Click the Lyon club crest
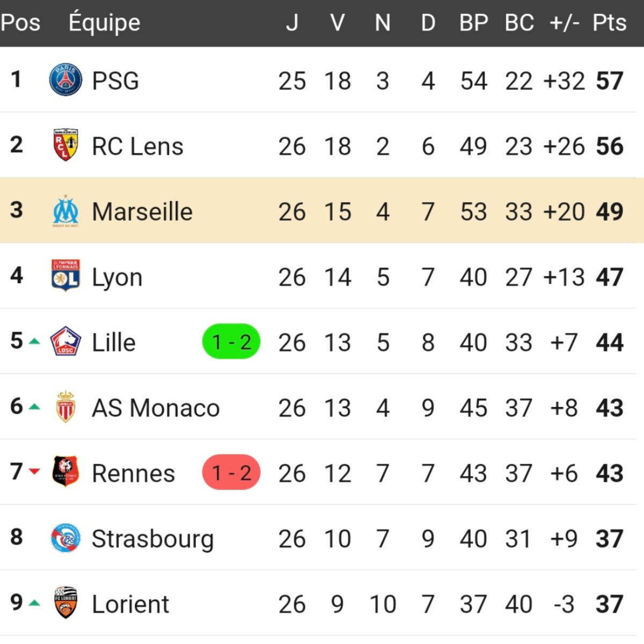 point(65,276)
